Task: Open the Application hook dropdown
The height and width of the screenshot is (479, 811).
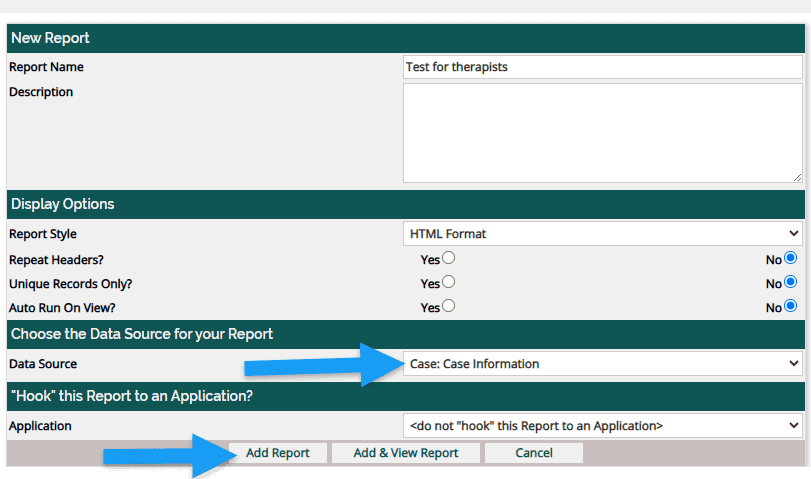Action: [x=602, y=426]
